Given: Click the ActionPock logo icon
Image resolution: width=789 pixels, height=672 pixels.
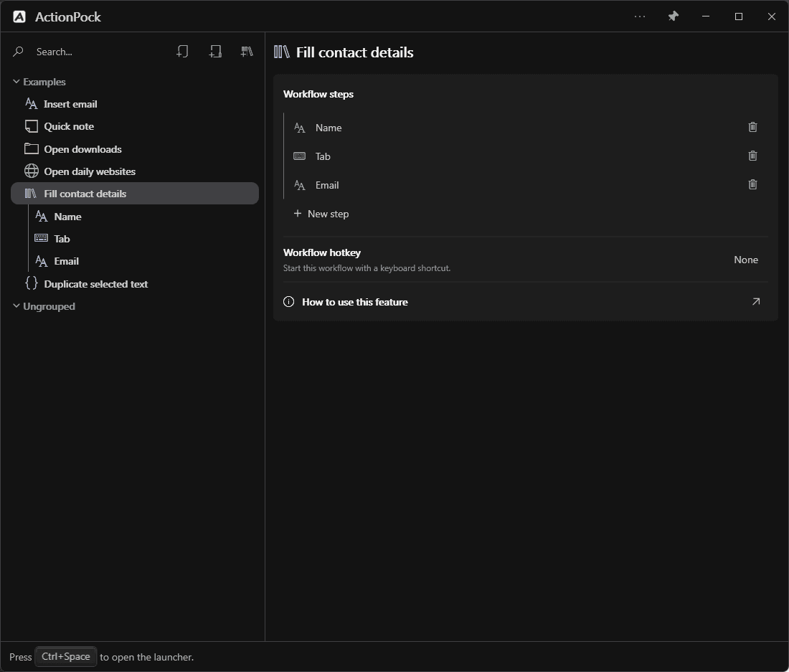Looking at the screenshot, I should (19, 16).
